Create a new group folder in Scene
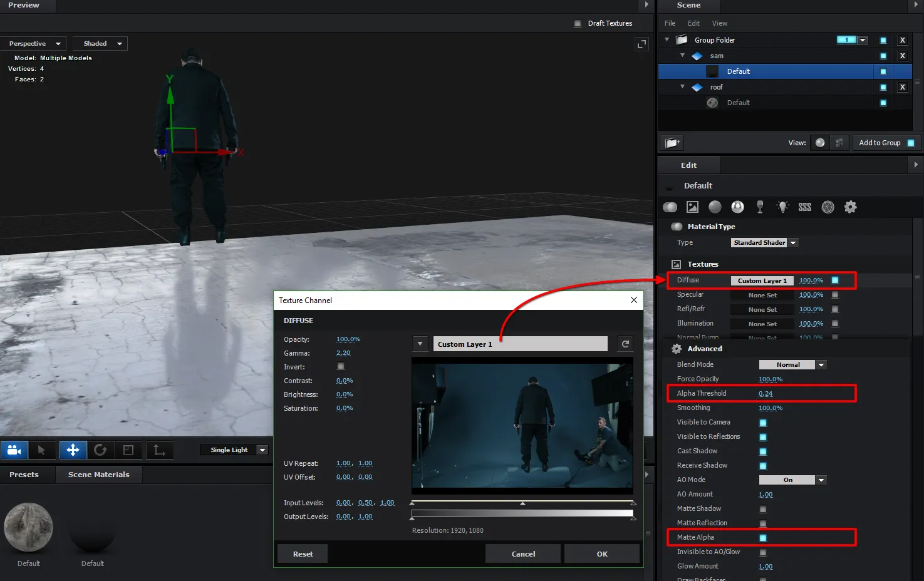The image size is (924, 581). coord(672,143)
